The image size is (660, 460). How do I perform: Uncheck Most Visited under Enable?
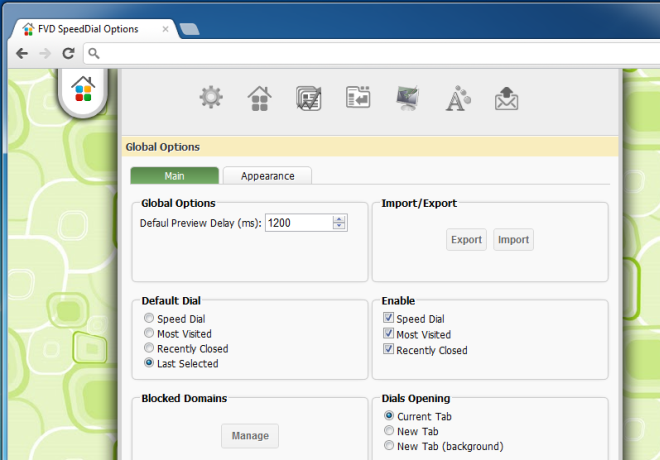click(388, 333)
